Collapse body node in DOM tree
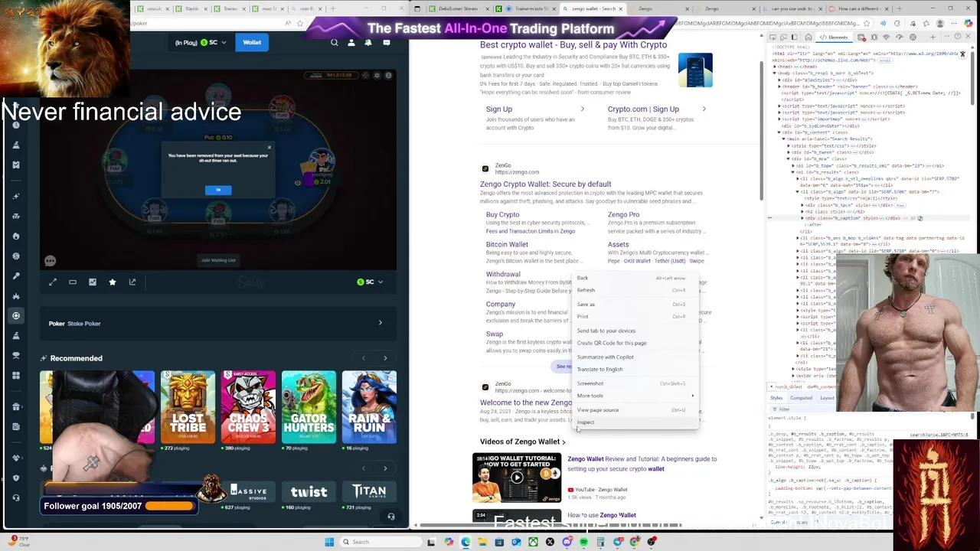 coord(774,73)
